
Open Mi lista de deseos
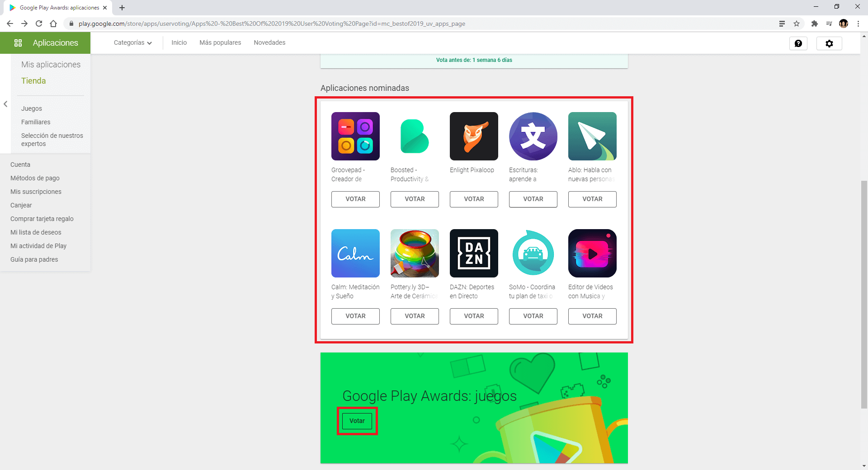(x=36, y=232)
